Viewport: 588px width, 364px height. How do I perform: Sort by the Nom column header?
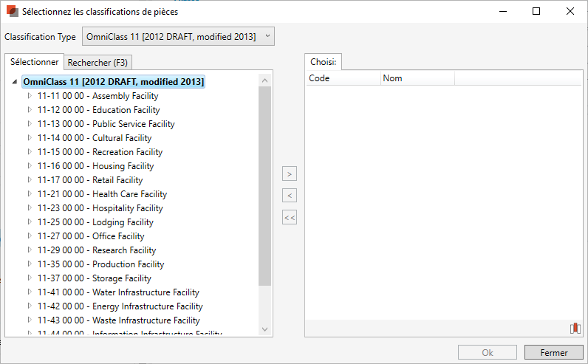tap(417, 78)
